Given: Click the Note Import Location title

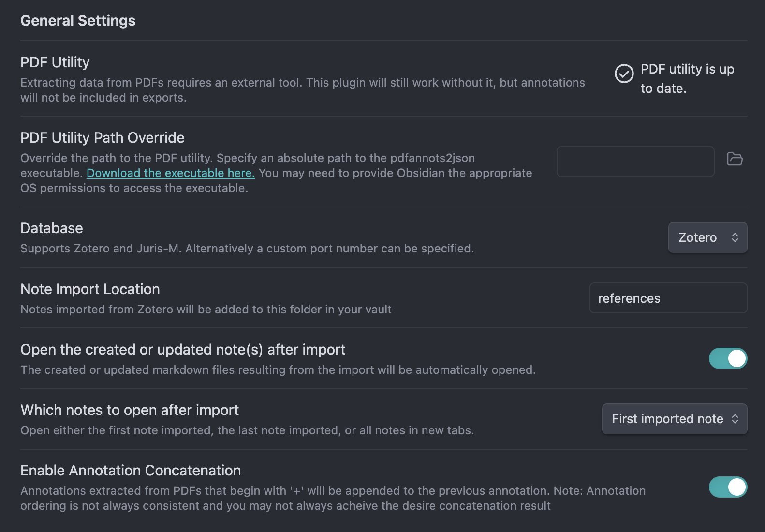Looking at the screenshot, I should [90, 289].
